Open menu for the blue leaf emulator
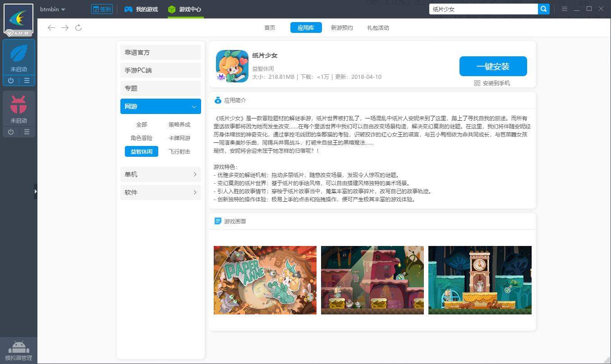 click(27, 81)
